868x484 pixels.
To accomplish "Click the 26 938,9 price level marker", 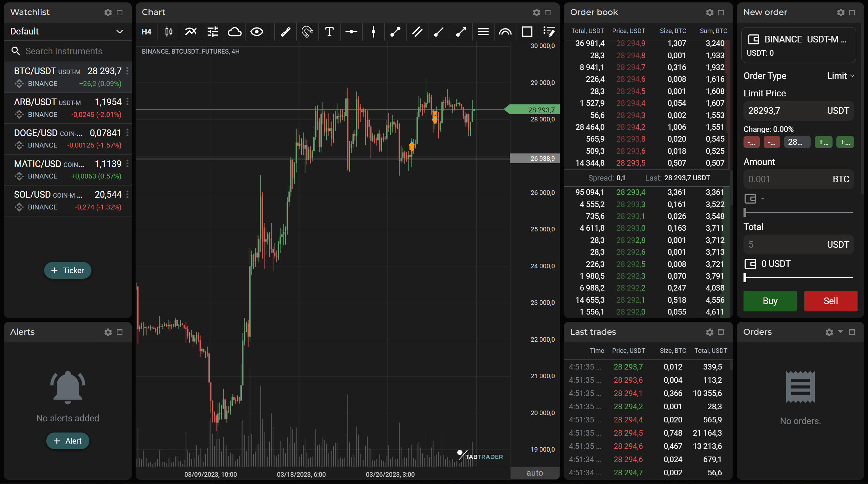I will click(x=535, y=159).
